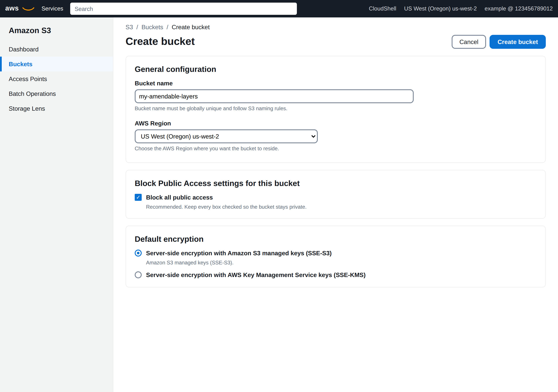Go to Dashboard in the sidebar
Image resolution: width=558 pixels, height=392 pixels.
pyautogui.click(x=56, y=49)
